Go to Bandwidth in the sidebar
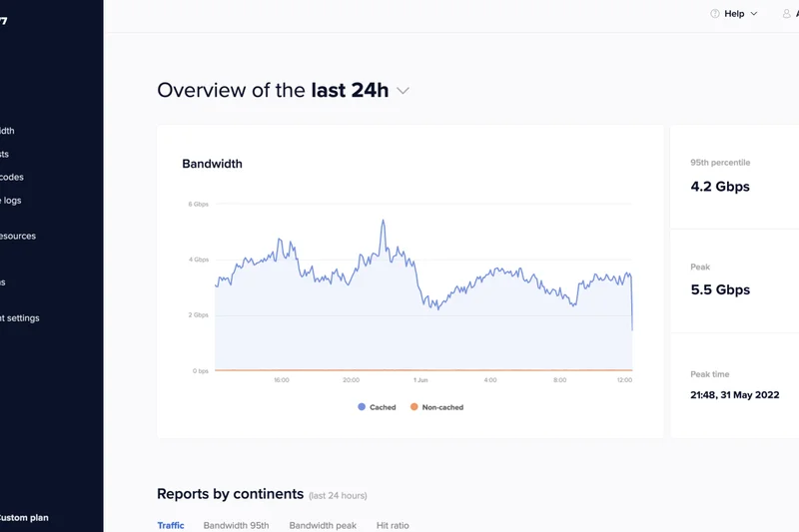The height and width of the screenshot is (532, 799). pos(7,131)
